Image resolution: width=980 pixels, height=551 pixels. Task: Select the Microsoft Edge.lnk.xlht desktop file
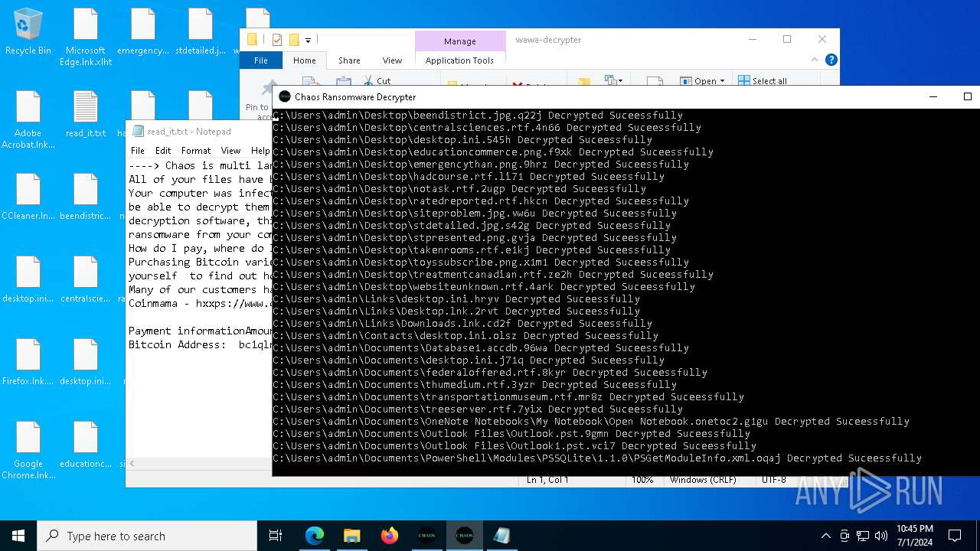pos(86,37)
